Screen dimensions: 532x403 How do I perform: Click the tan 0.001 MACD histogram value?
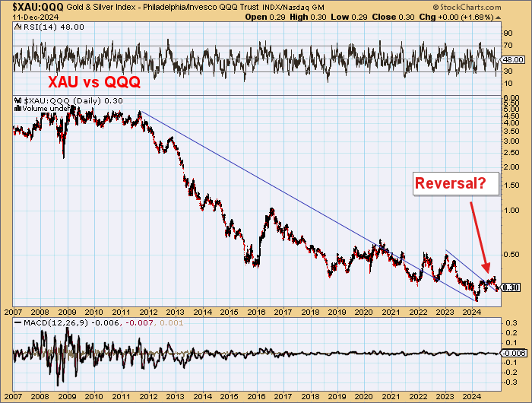[x=172, y=323]
